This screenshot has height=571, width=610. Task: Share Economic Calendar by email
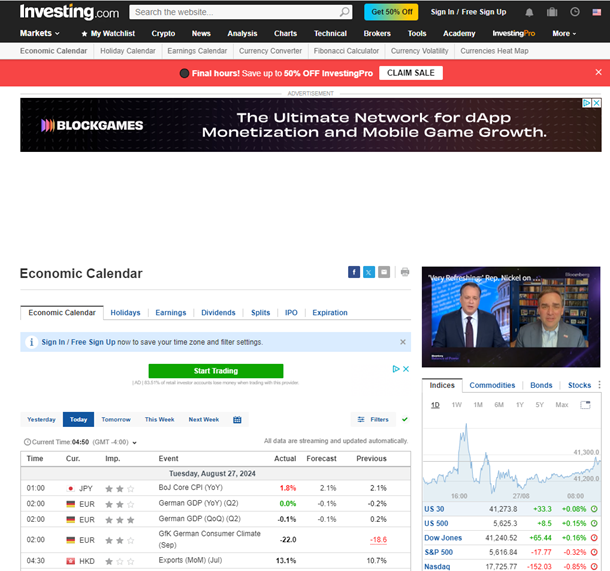pos(384,272)
